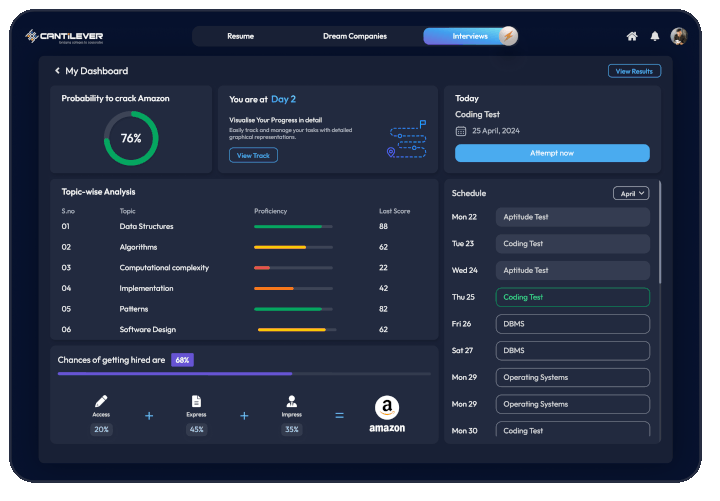The height and width of the screenshot is (501, 720).
Task: Open the Dream Companies tab
Action: click(354, 36)
